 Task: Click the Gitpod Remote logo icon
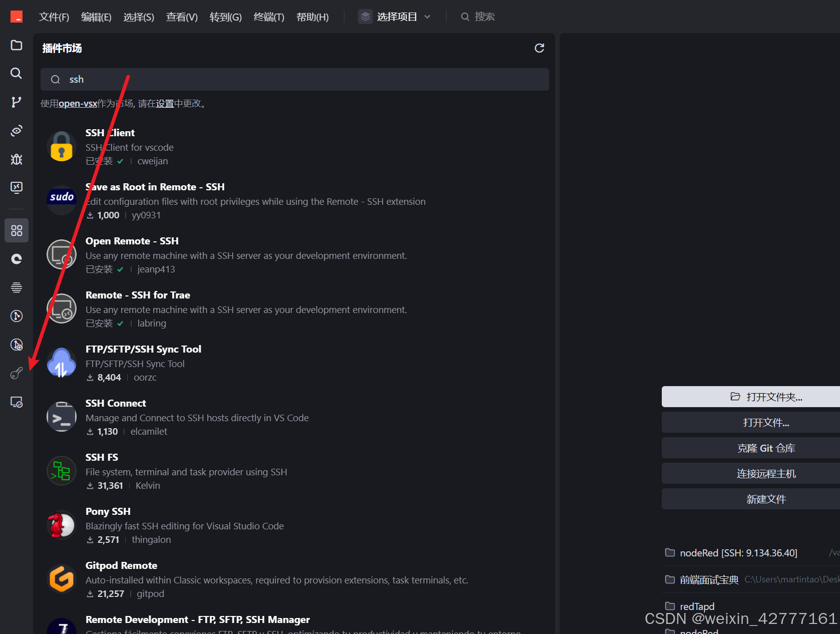click(62, 579)
